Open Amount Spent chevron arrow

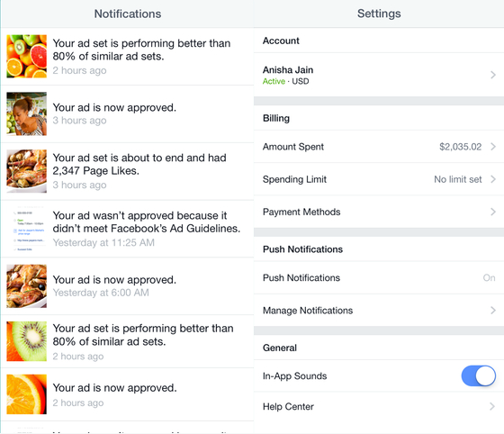pos(493,147)
